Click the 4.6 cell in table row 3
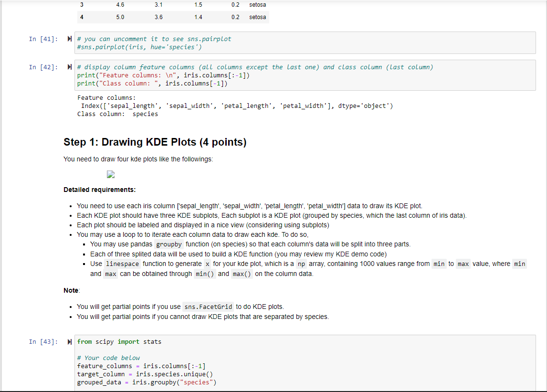547x392 pixels. coord(120,5)
